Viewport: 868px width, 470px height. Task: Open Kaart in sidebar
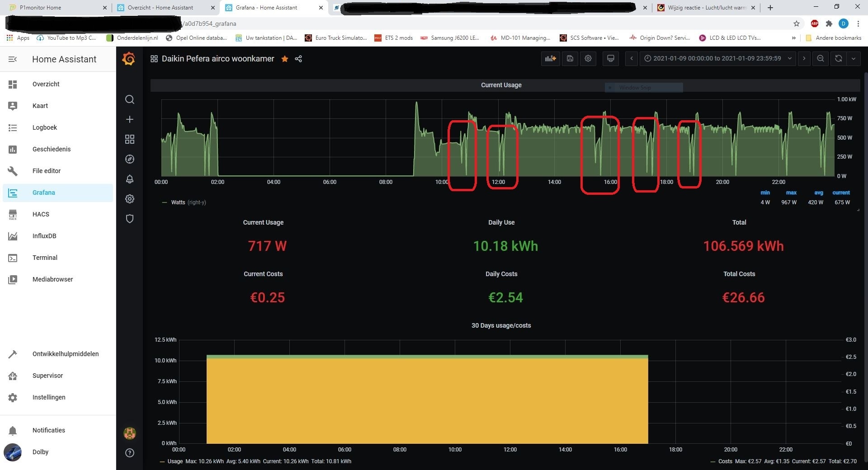pyautogui.click(x=58, y=106)
